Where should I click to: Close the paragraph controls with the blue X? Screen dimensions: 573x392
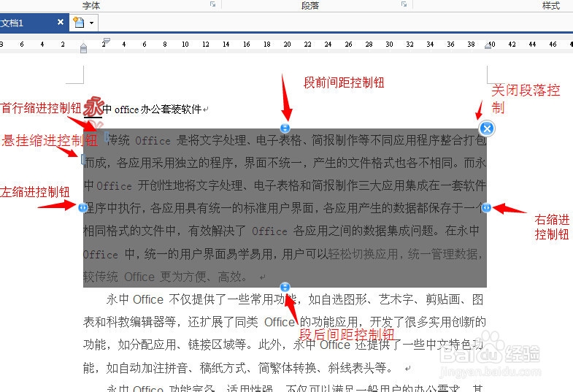[x=487, y=128]
